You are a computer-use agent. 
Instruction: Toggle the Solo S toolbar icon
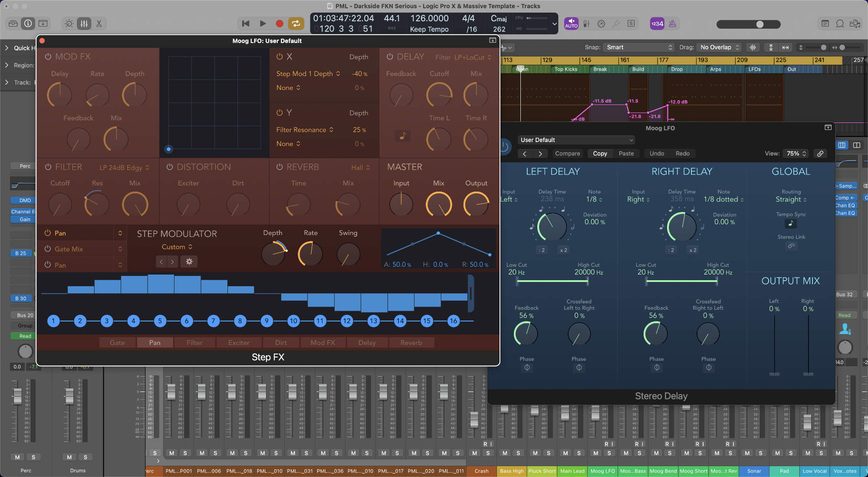[x=631, y=23]
